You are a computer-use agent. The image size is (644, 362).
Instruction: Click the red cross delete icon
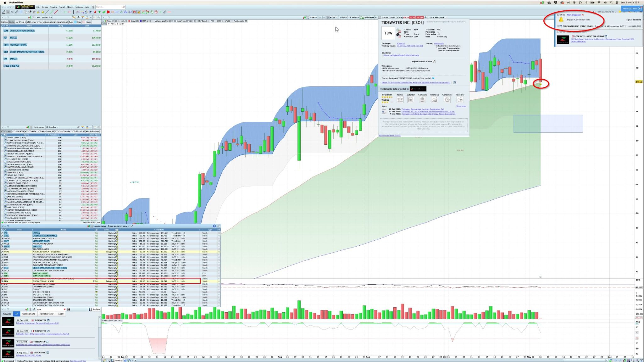tap(108, 12)
